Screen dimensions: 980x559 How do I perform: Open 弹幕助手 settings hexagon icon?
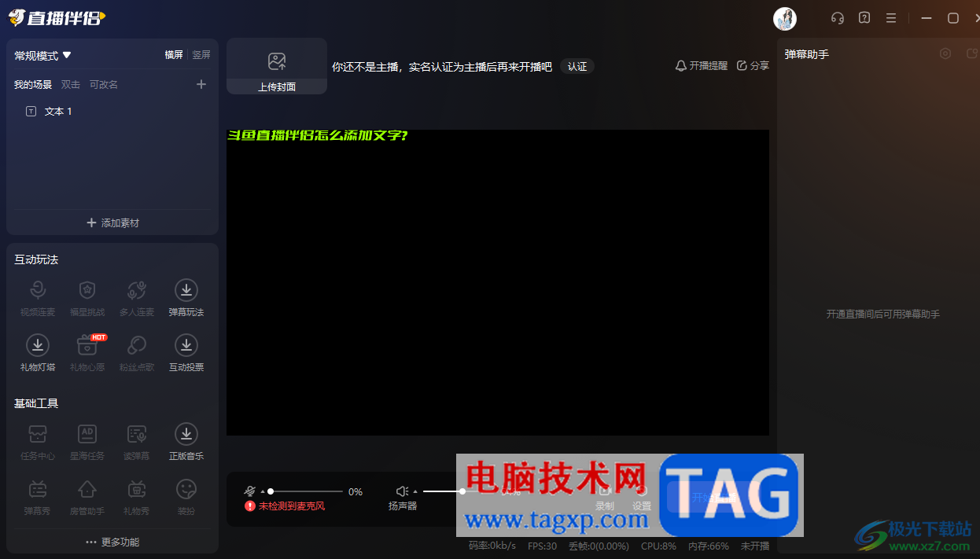point(945,53)
